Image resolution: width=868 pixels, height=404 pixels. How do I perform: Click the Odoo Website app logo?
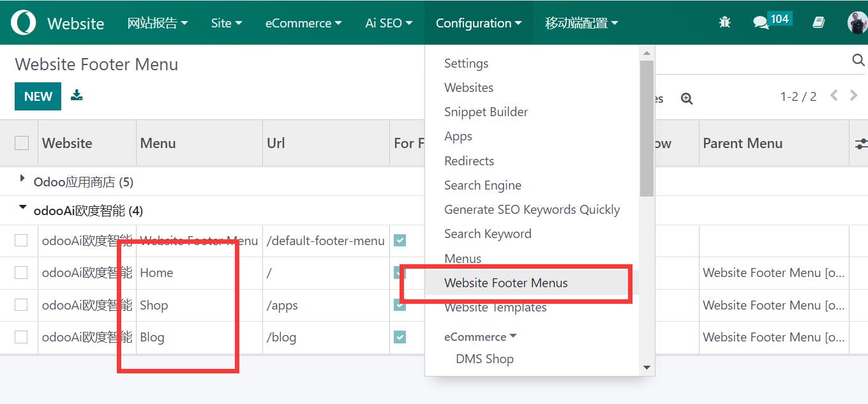24,23
